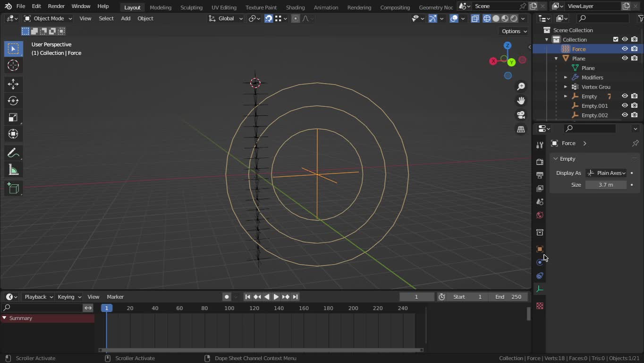The width and height of the screenshot is (644, 363).
Task: Select the Transform tool
Action: [x=13, y=134]
